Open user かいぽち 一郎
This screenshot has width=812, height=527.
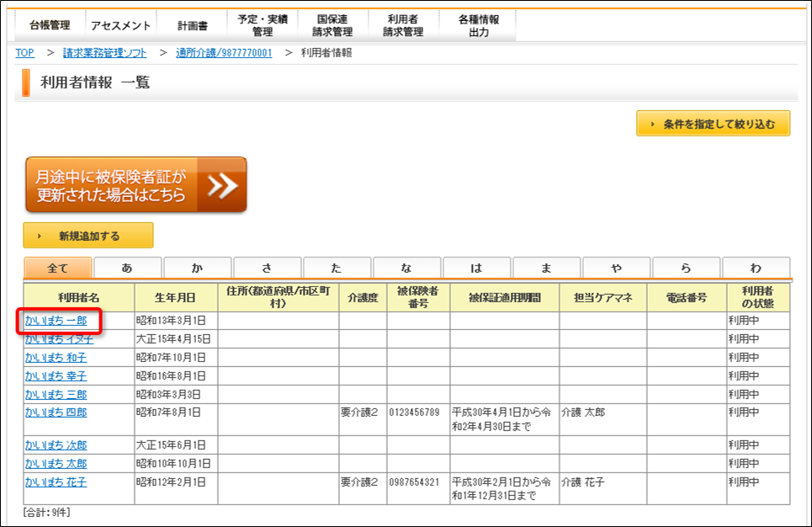[56, 321]
